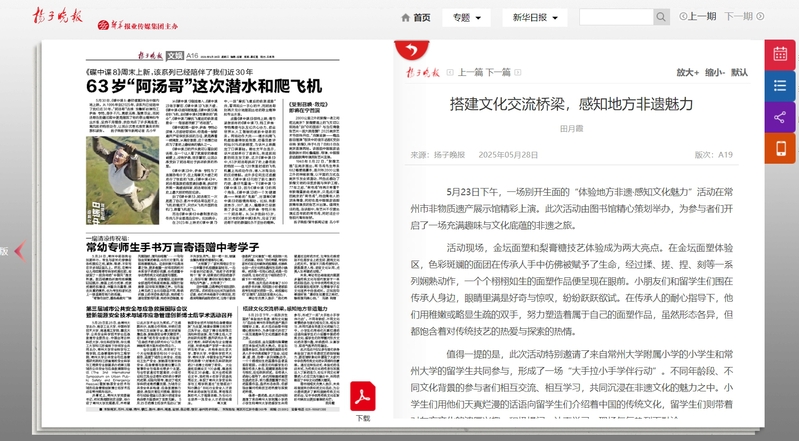This screenshot has width=799, height=441.
Task: Open the orange mobile phone icon
Action: [780, 148]
